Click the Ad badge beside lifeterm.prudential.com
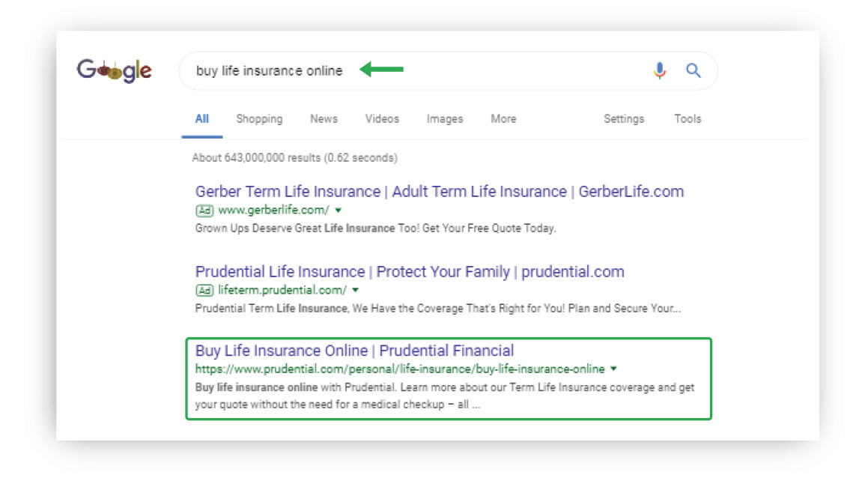The height and width of the screenshot is (478, 868). coord(204,290)
